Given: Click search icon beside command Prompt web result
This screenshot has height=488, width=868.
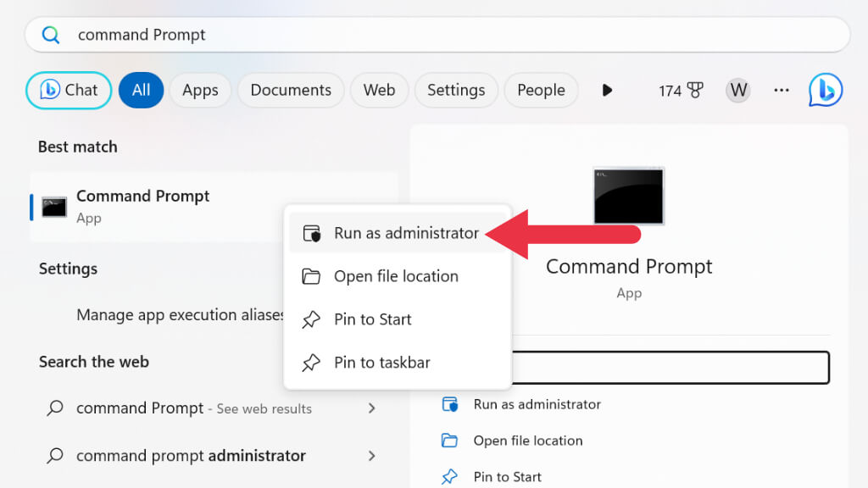Looking at the screenshot, I should click(x=55, y=408).
